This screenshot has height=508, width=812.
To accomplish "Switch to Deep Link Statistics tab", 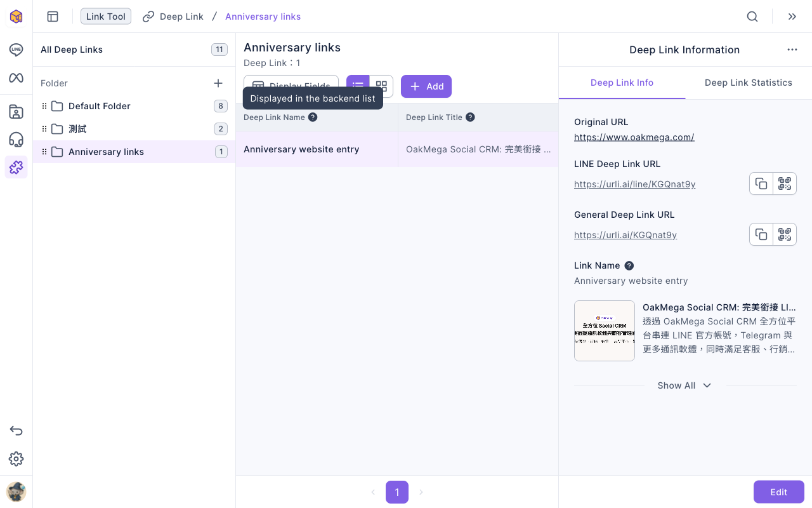I will (x=749, y=83).
